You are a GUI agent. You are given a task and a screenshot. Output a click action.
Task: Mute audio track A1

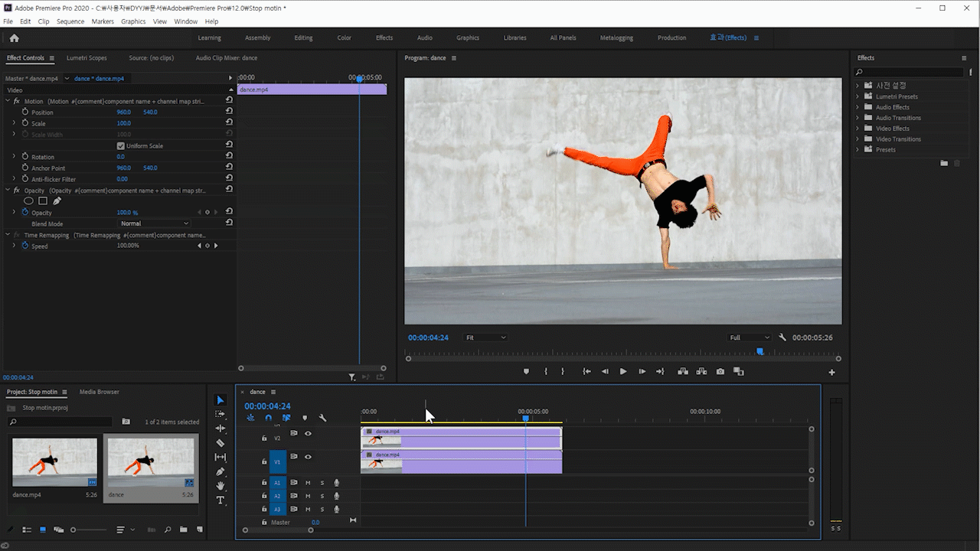point(309,483)
